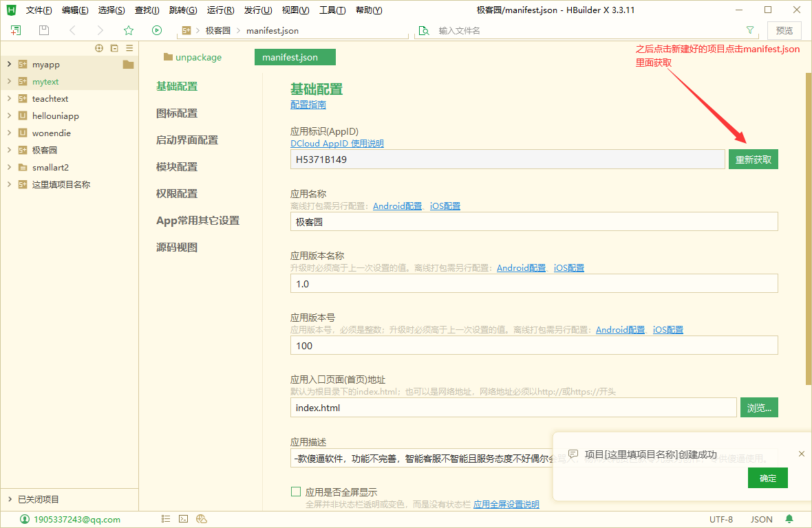
Task: Open 应用全屏设置说明 link
Action: pyautogui.click(x=506, y=504)
